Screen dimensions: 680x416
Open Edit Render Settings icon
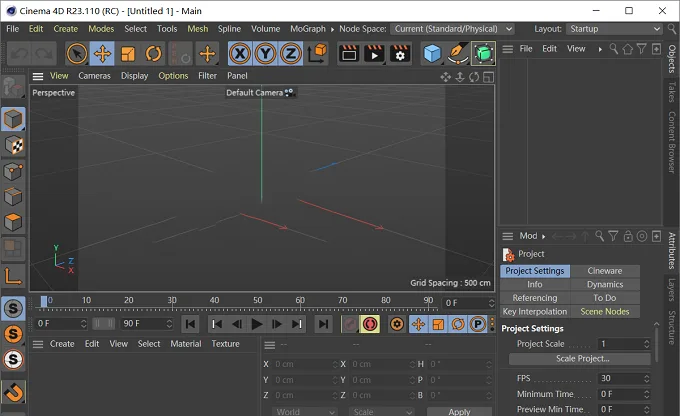tap(400, 54)
